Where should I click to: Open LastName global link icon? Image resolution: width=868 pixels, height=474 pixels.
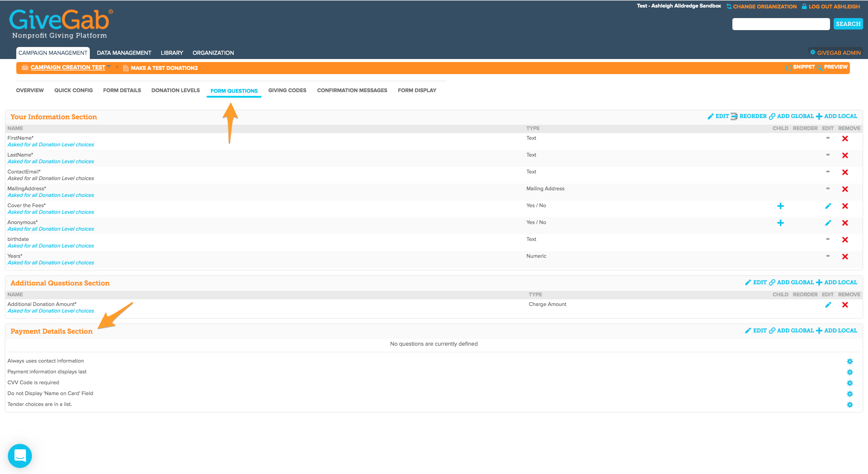click(828, 154)
